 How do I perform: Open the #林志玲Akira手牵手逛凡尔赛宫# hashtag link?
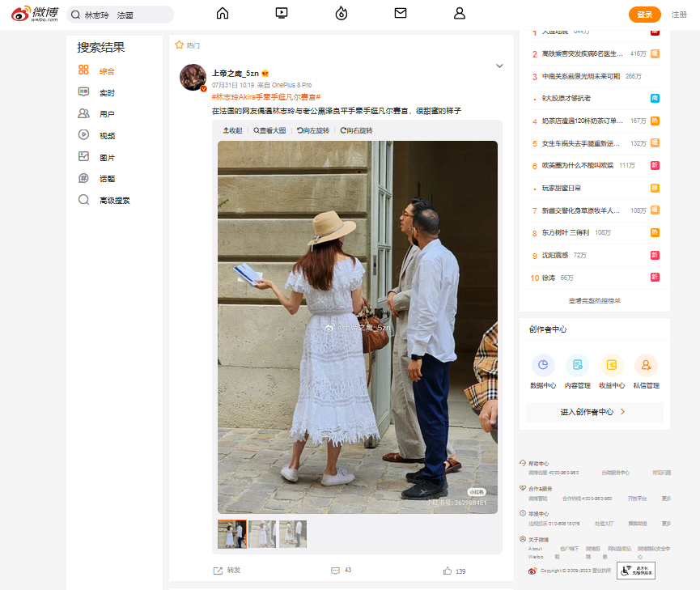(266, 97)
